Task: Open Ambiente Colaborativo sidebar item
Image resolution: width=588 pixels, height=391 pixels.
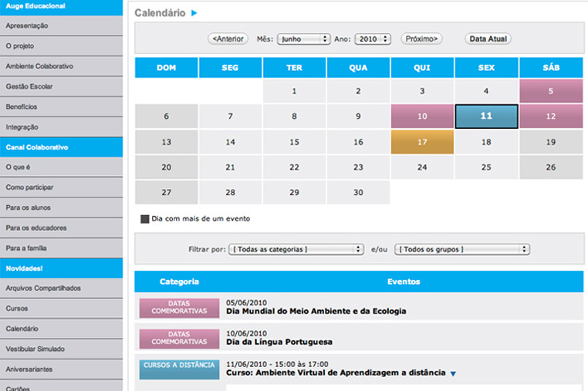Action: pyautogui.click(x=39, y=66)
